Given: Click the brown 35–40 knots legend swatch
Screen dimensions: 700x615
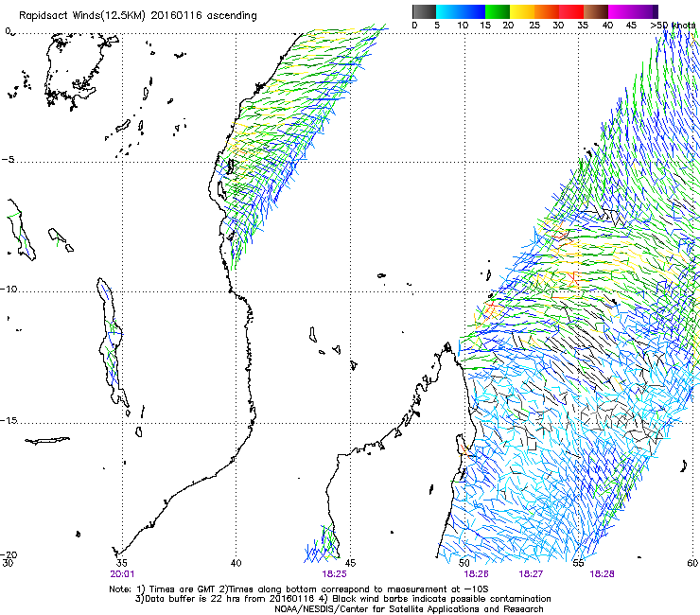Looking at the screenshot, I should [596, 11].
